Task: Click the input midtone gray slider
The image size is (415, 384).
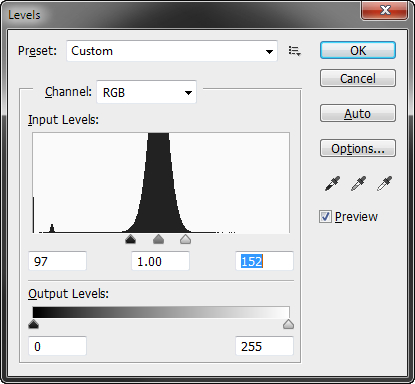Action: tap(158, 239)
